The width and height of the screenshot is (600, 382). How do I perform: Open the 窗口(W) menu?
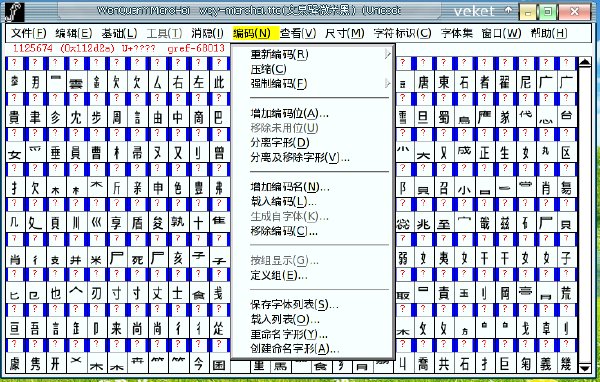501,33
